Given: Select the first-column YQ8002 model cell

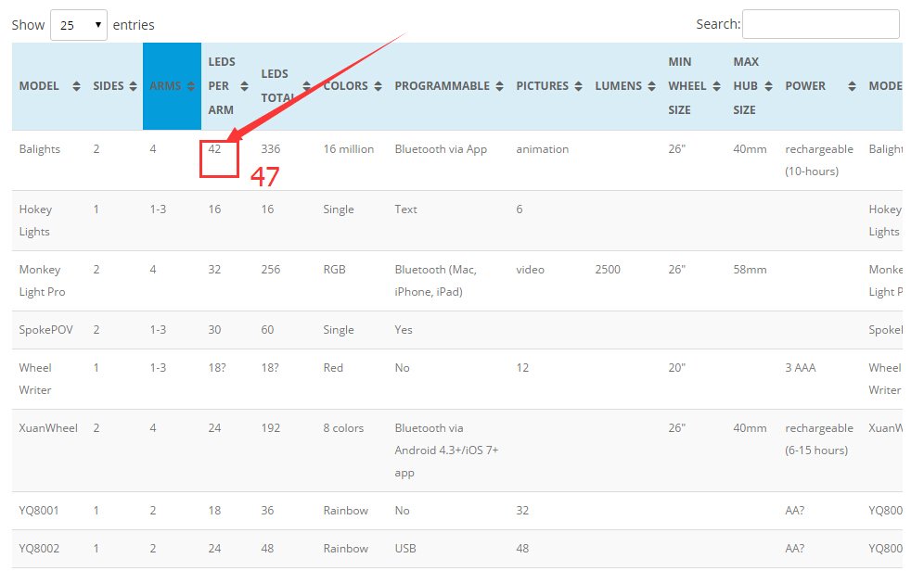Looking at the screenshot, I should coord(39,548).
